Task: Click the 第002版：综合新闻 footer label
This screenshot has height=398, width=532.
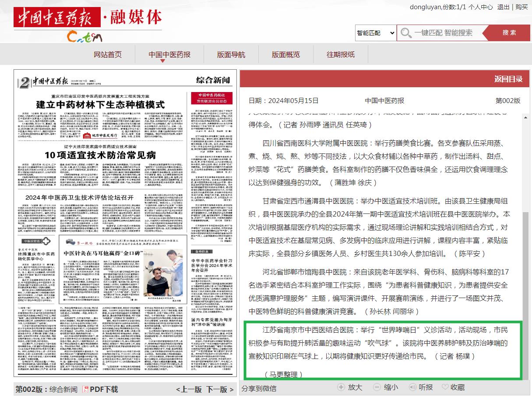Action: click(x=46, y=389)
